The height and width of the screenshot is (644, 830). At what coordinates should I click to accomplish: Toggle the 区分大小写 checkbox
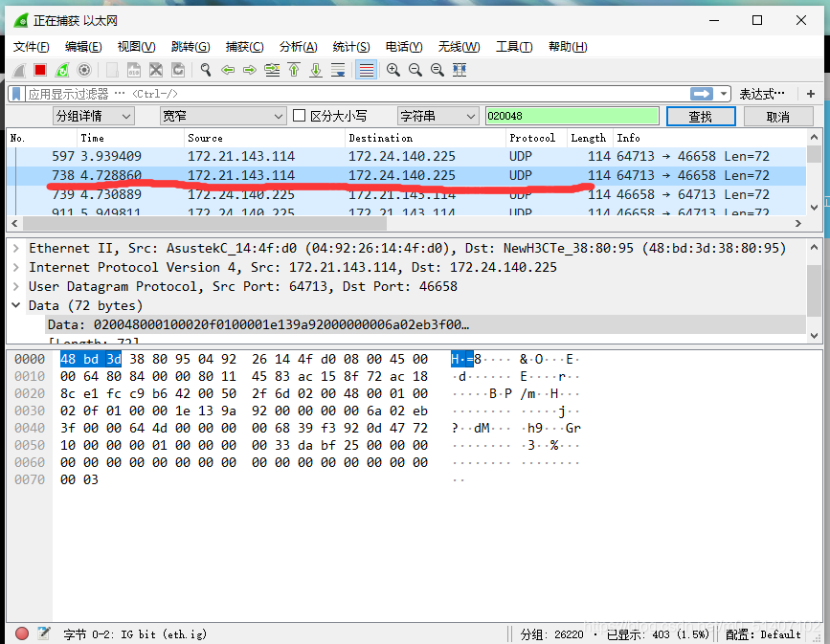point(299,116)
